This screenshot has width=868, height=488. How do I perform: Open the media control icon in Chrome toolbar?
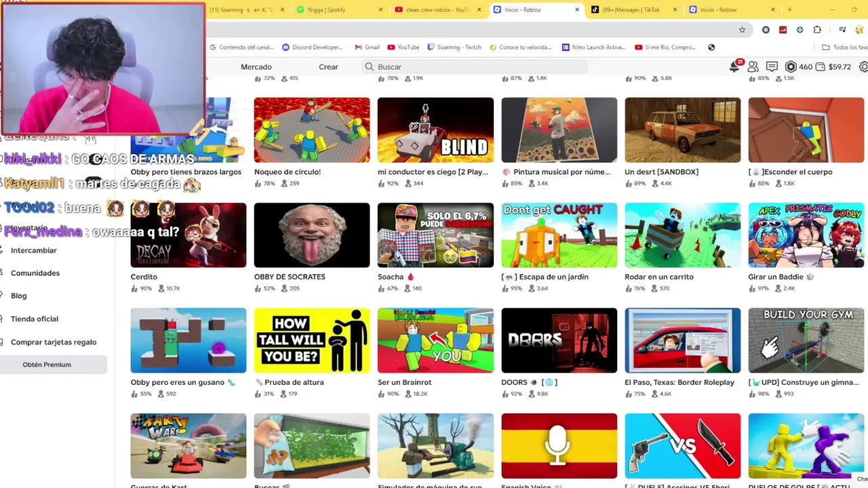click(x=842, y=29)
